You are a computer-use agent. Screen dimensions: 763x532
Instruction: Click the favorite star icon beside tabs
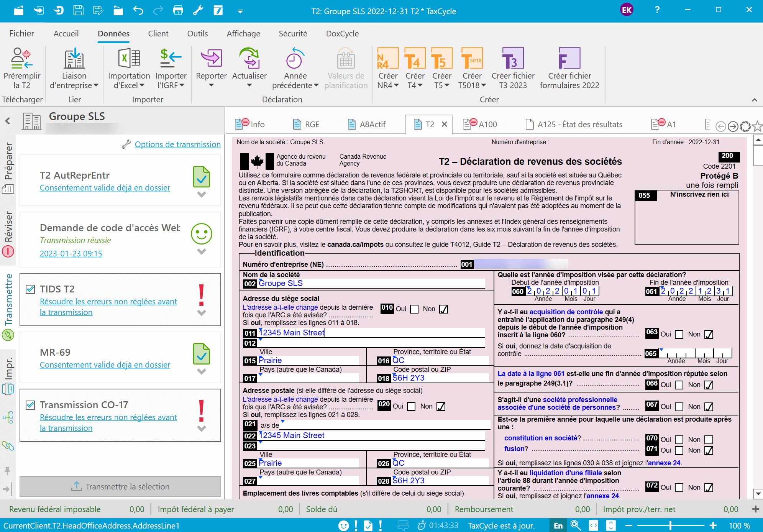pyautogui.click(x=757, y=126)
